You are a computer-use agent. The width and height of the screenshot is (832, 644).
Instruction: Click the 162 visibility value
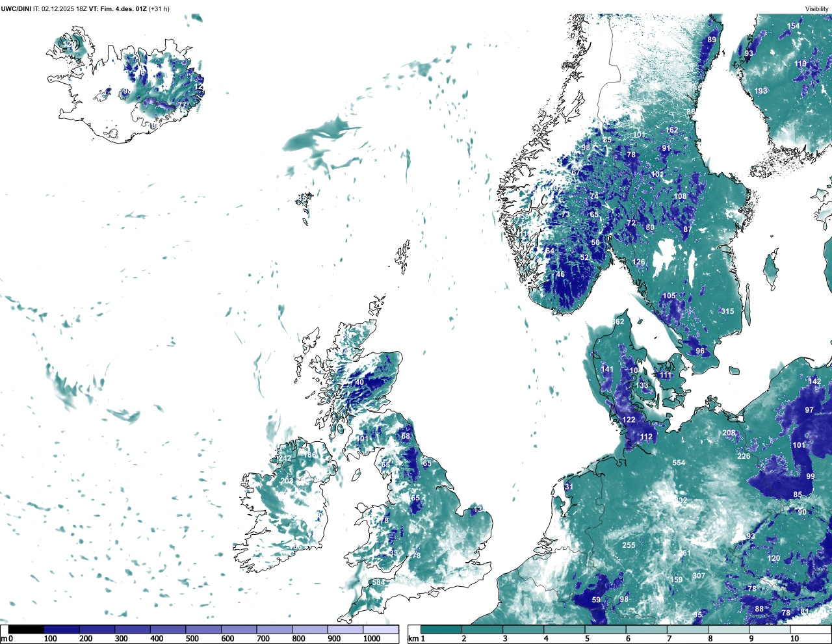click(672, 130)
